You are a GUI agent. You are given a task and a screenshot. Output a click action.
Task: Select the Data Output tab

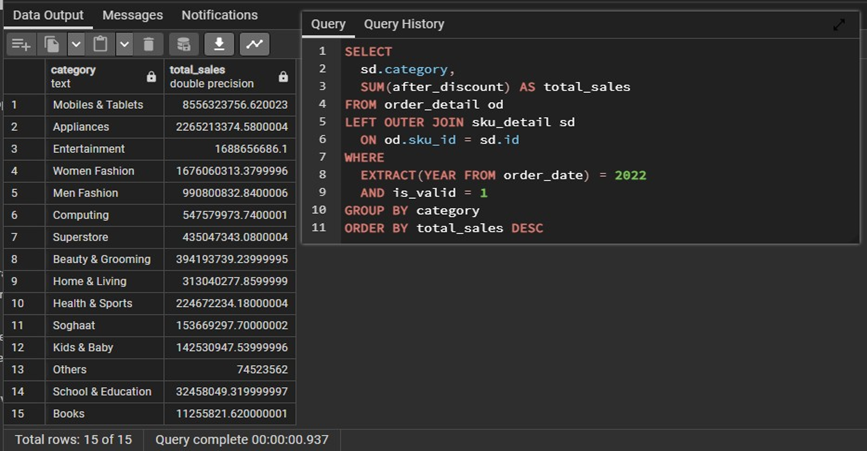pyautogui.click(x=48, y=15)
